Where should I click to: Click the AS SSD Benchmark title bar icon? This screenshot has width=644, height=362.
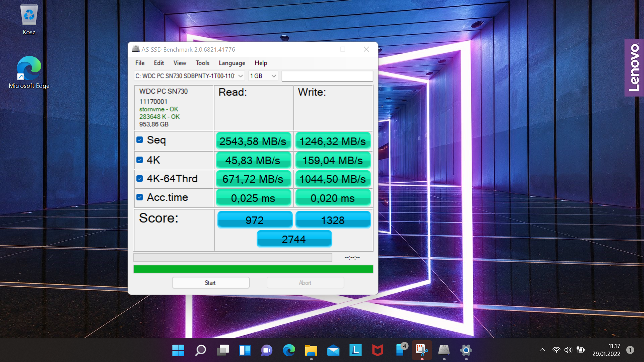coord(136,49)
